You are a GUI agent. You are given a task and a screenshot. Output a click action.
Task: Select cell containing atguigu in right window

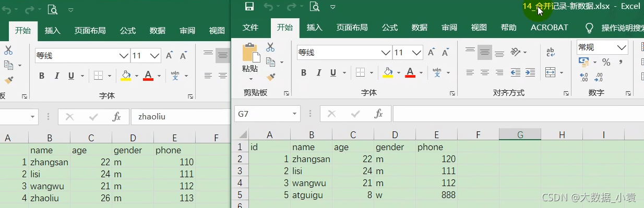312,195
